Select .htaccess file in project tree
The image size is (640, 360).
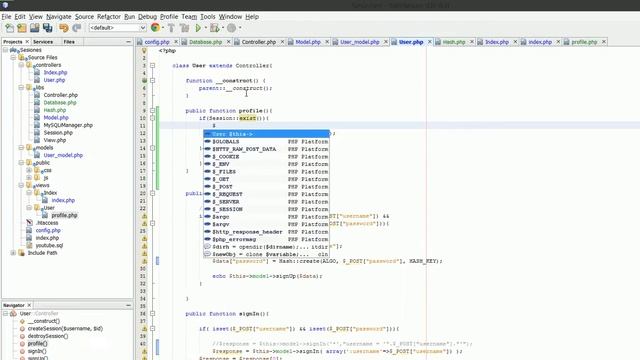point(47,223)
